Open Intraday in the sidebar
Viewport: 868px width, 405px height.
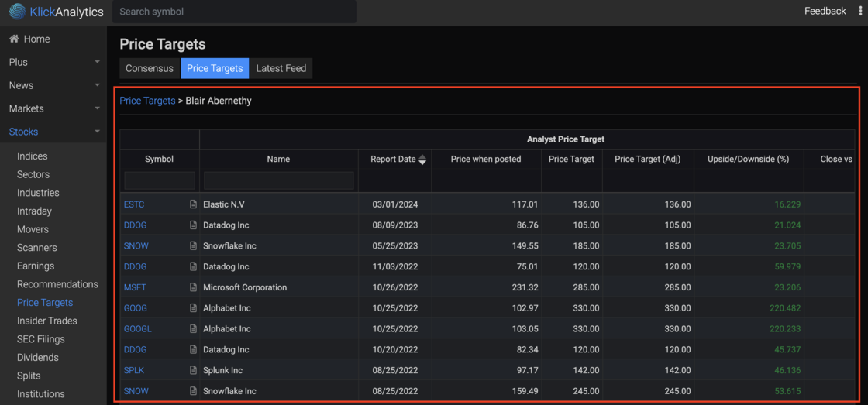34,211
